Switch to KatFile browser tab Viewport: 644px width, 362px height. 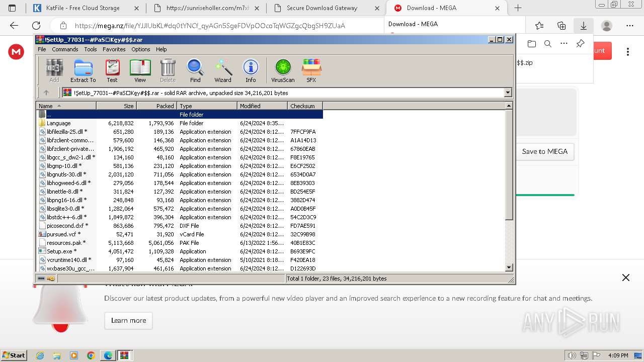click(x=85, y=8)
